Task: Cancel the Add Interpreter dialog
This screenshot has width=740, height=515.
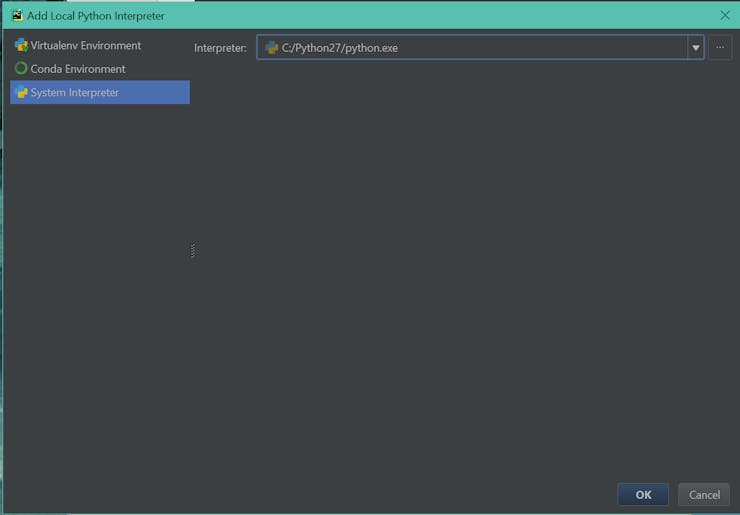Action: pos(704,495)
